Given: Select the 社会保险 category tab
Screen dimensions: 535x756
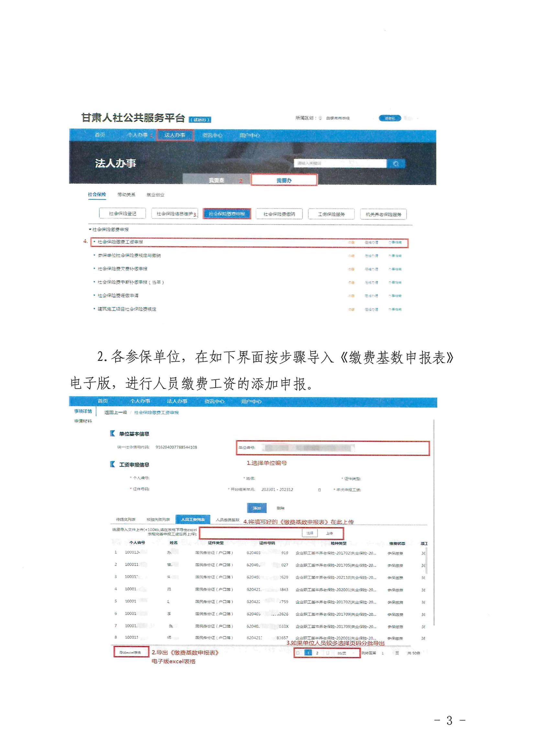Looking at the screenshot, I should [x=96, y=195].
